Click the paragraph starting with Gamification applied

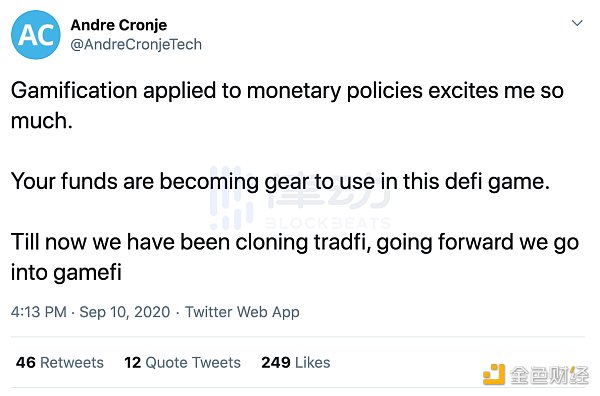point(287,106)
